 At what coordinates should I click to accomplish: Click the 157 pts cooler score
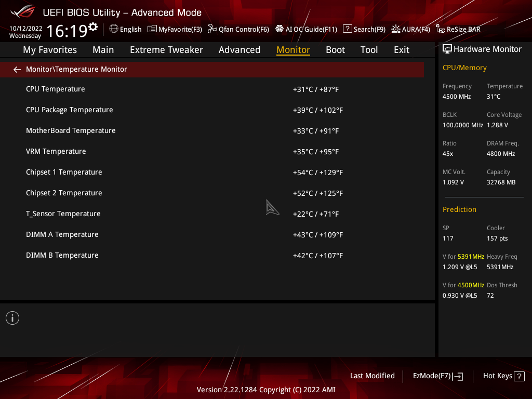click(497, 238)
